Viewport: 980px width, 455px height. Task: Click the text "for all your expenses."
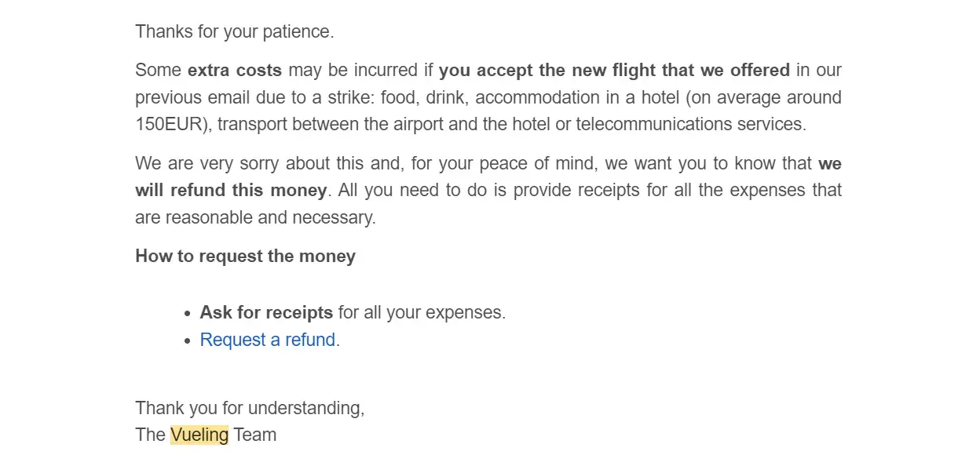pos(422,312)
